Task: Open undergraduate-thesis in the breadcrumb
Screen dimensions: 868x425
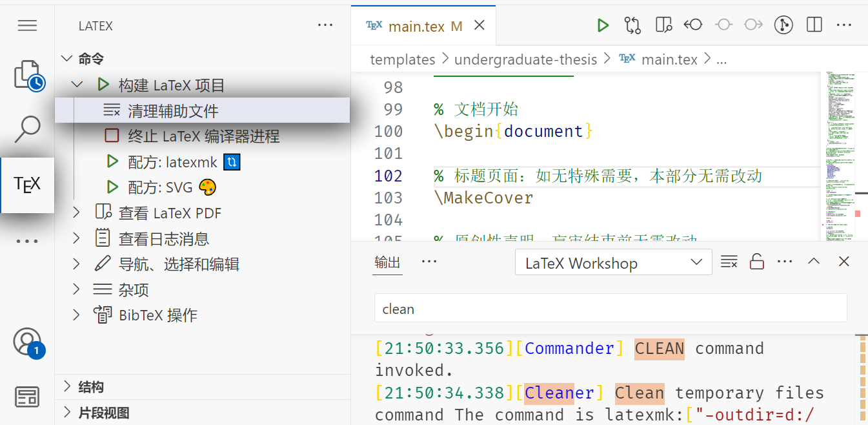Action: pos(526,59)
